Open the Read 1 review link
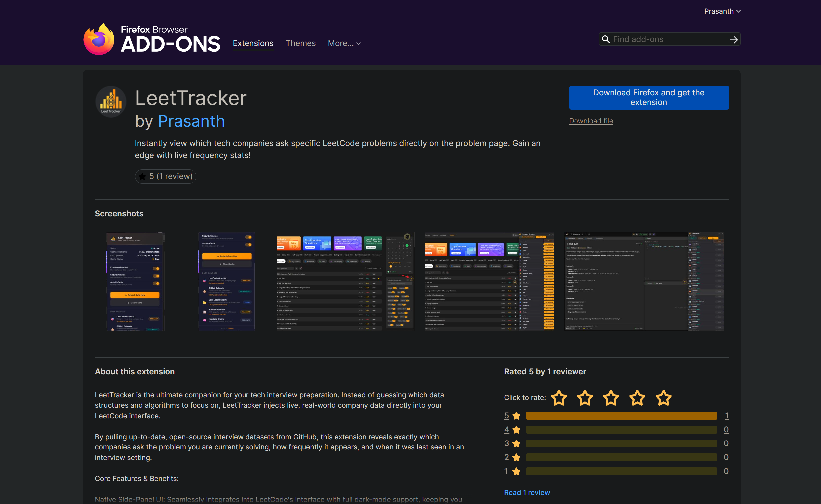Screen dimensions: 821x504 point(527,492)
